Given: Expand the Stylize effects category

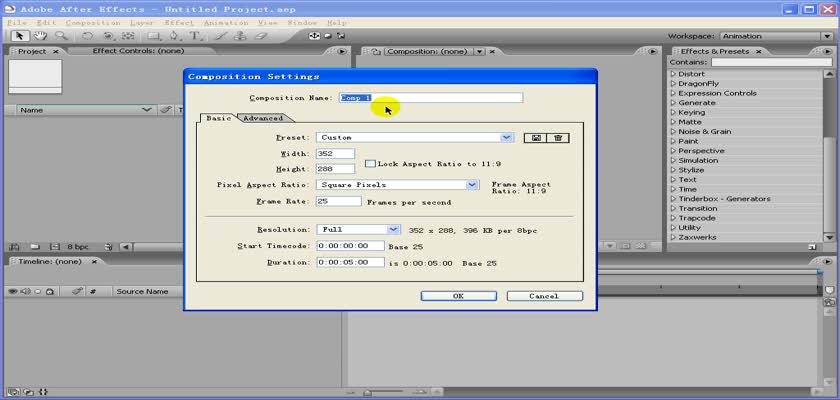Looking at the screenshot, I should [673, 170].
